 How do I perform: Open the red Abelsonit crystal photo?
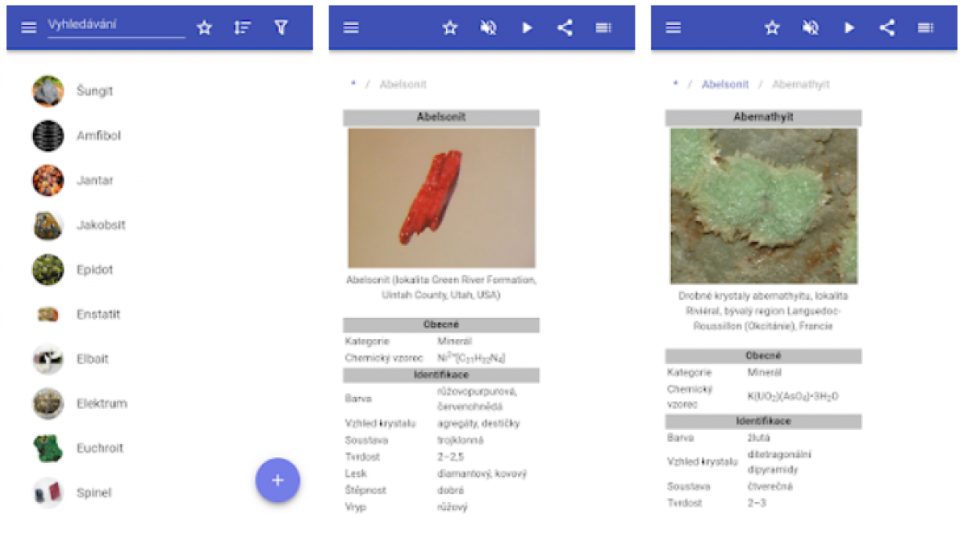click(441, 198)
